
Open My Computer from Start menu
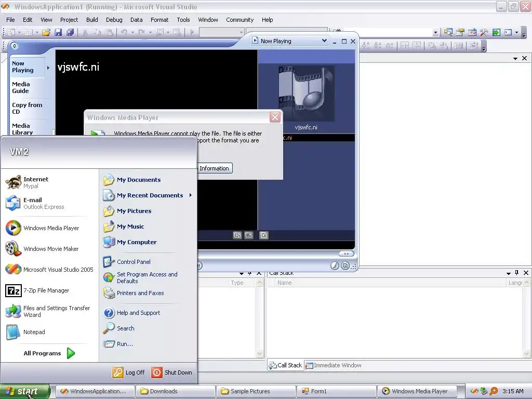(x=130, y=242)
